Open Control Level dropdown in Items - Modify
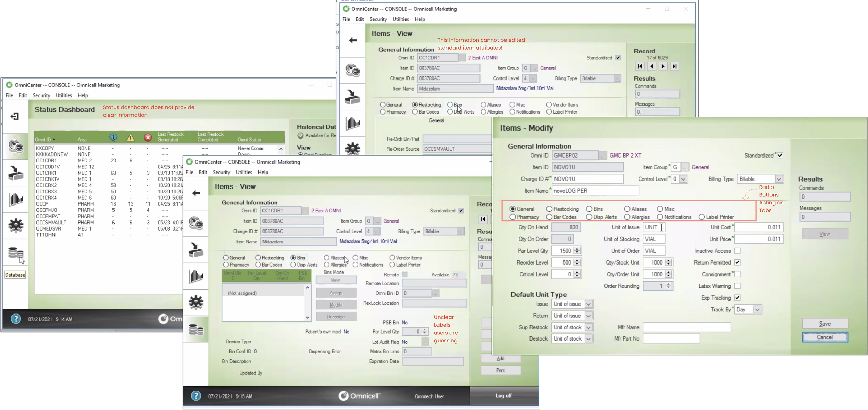 pyautogui.click(x=683, y=179)
